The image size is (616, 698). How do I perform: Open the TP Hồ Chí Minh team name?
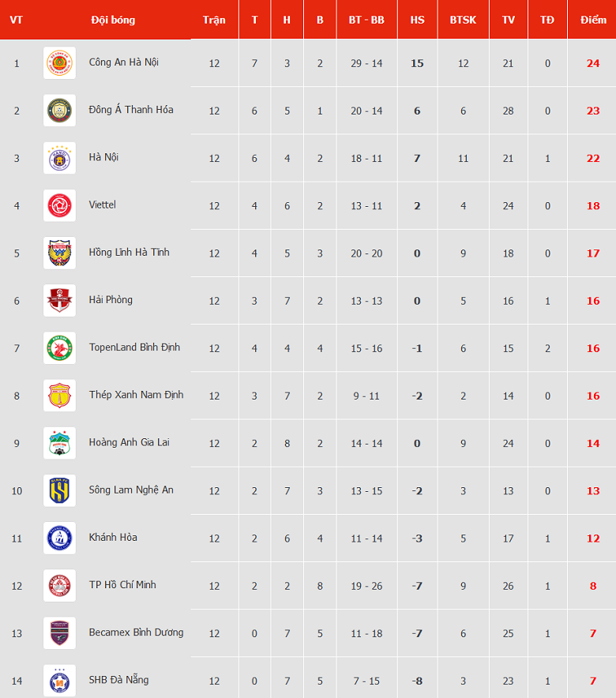pyautogui.click(x=122, y=584)
